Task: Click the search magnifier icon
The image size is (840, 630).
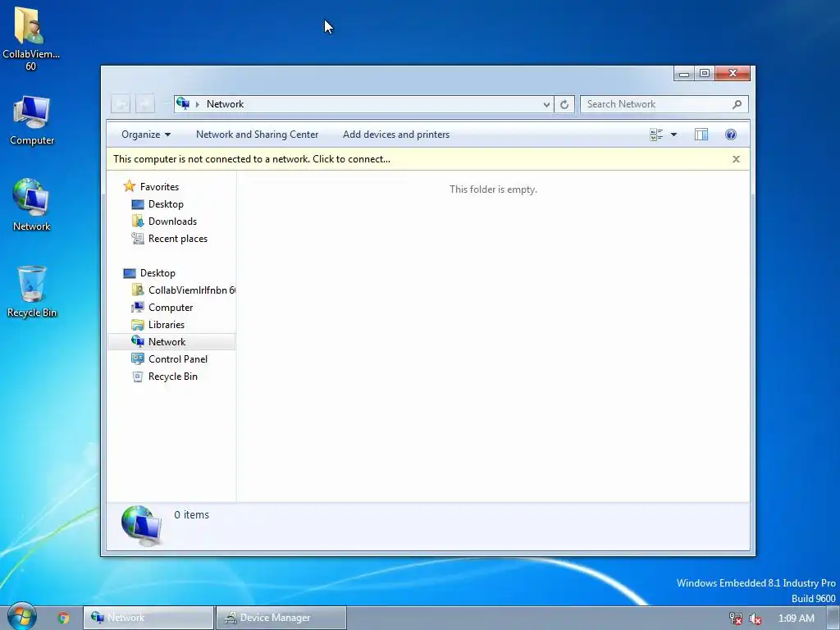Action: (x=737, y=104)
